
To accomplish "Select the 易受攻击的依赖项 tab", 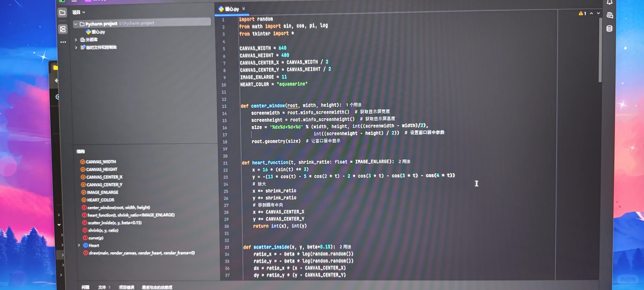I will [x=157, y=287].
